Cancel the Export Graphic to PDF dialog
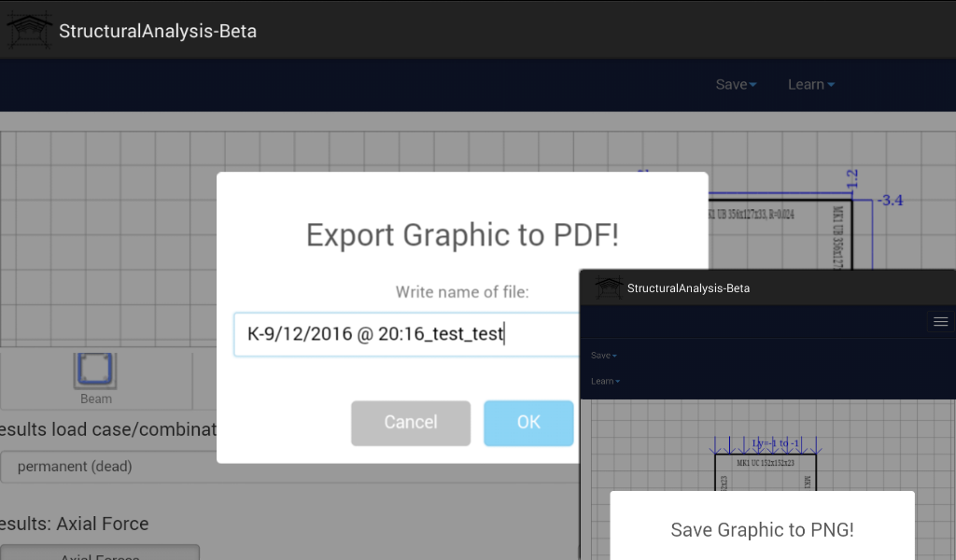The width and height of the screenshot is (956, 560). (411, 423)
